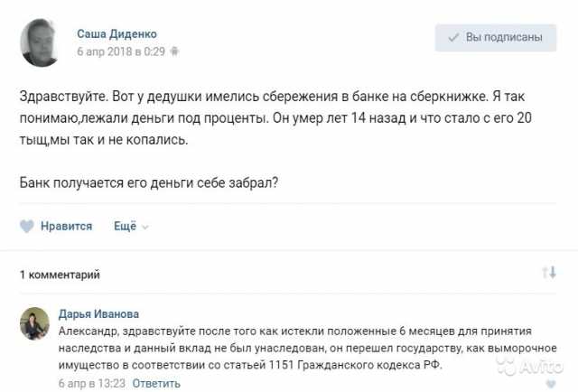
Task: Click the «Александр» mention in the comment
Action: (x=87, y=331)
